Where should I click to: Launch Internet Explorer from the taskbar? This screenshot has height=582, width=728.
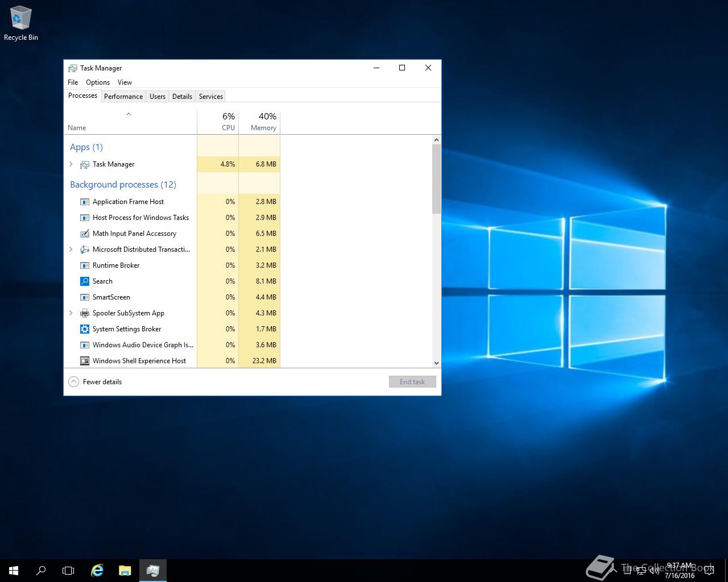(x=97, y=571)
